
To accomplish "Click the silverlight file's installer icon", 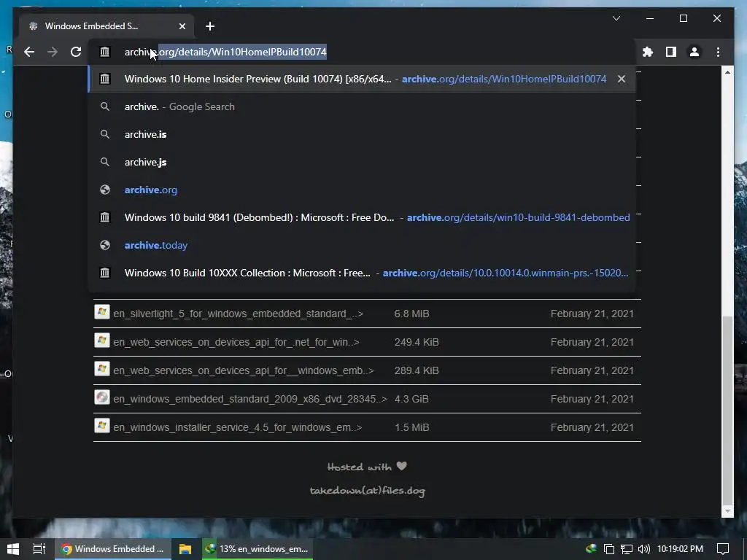I will click(x=102, y=312).
